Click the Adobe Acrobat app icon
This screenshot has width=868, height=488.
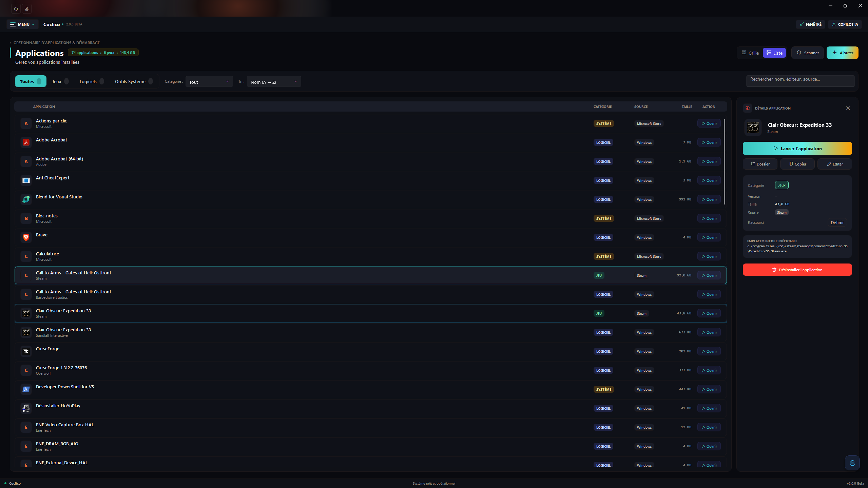click(26, 142)
